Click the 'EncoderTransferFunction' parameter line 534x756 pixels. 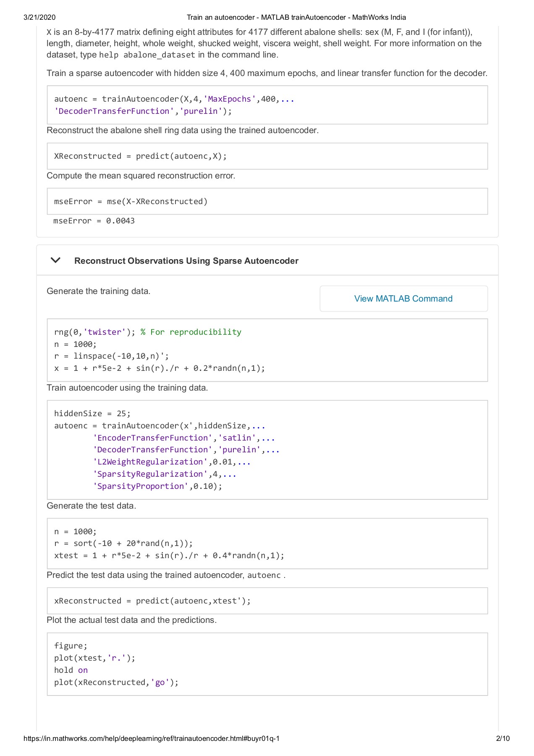(183, 438)
